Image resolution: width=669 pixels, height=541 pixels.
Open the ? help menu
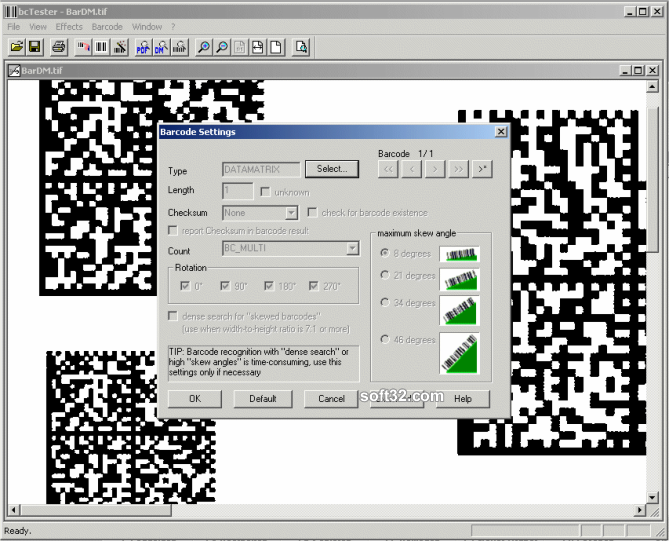(x=173, y=27)
